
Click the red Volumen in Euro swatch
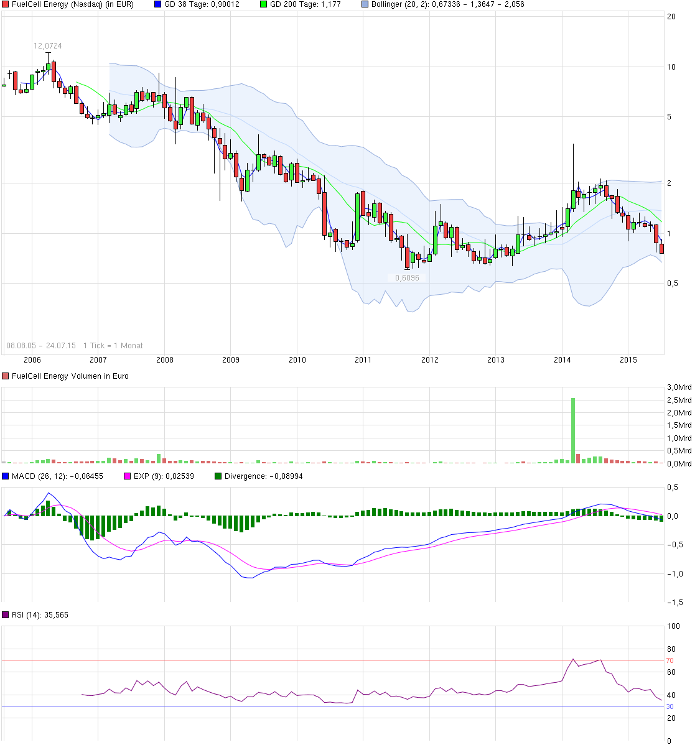pyautogui.click(x=6, y=376)
